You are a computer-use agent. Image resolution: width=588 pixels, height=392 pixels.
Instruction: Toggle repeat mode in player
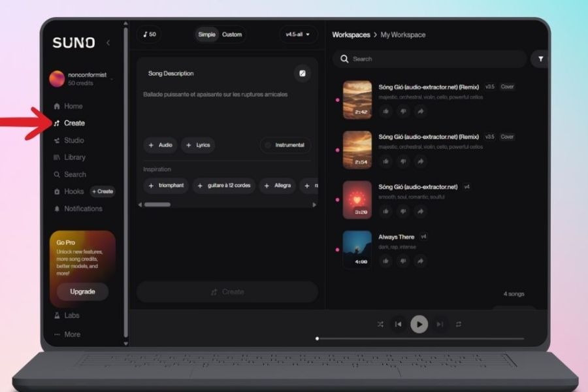point(459,324)
